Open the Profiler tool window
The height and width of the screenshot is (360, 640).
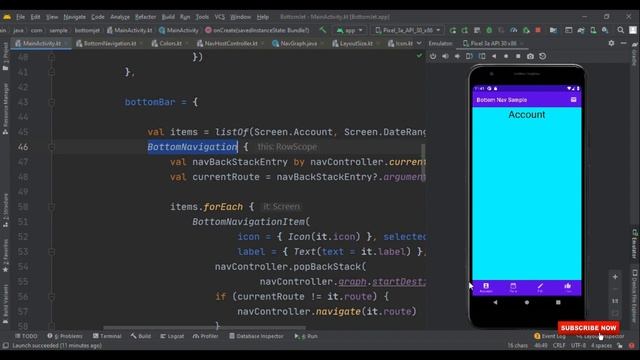coord(205,336)
